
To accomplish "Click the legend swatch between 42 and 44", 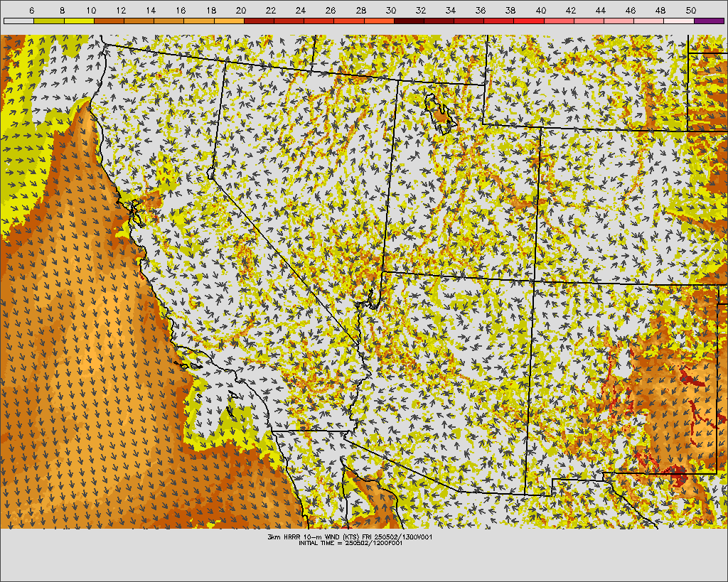I will pos(589,21).
